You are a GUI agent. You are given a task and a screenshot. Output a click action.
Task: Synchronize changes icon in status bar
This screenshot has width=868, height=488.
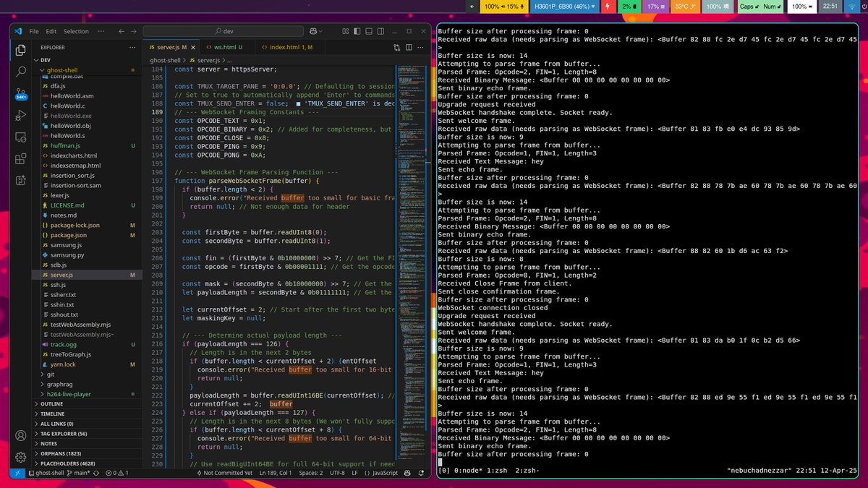click(x=95, y=473)
